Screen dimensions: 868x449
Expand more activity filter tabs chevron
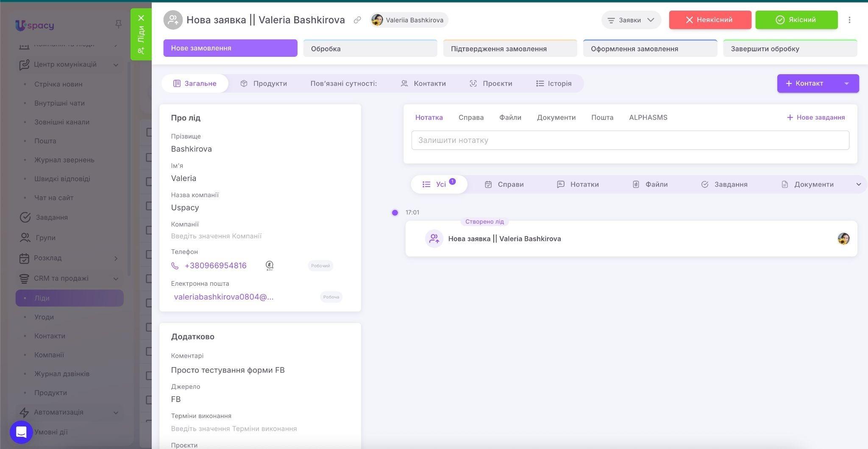859,184
